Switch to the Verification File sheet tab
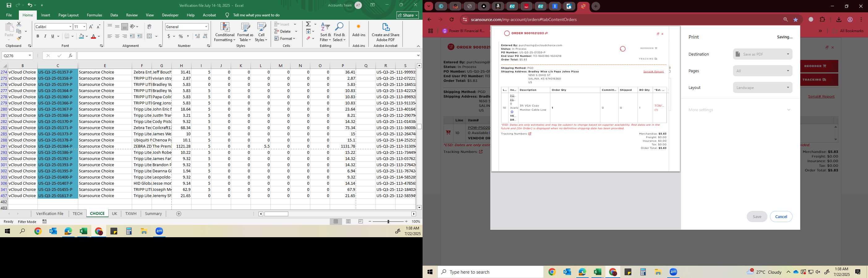The height and width of the screenshot is (278, 868). tap(50, 214)
